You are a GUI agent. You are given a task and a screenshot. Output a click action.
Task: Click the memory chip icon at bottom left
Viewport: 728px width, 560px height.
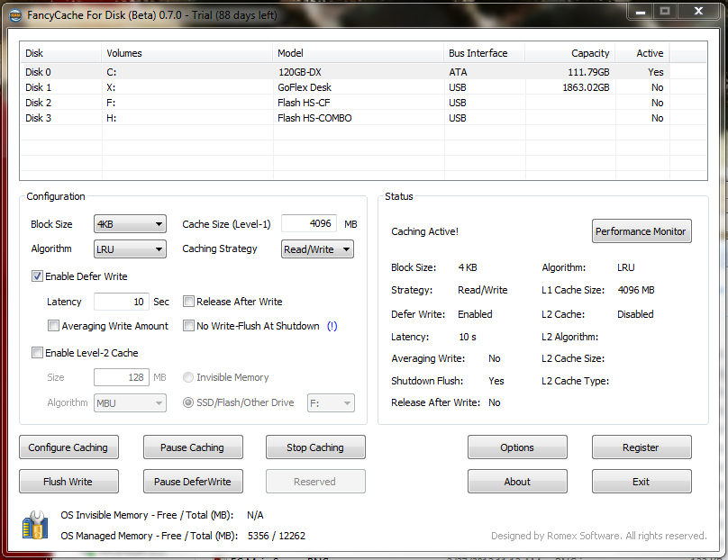[x=34, y=525]
